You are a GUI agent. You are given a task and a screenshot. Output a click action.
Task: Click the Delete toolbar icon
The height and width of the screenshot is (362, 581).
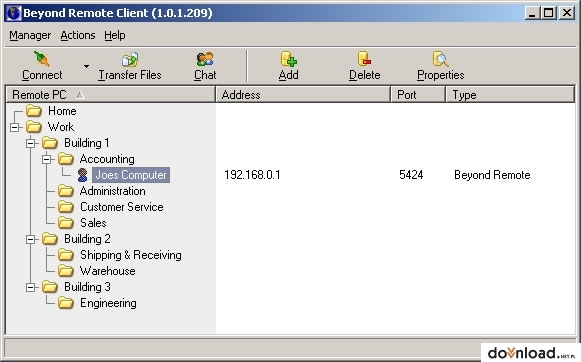(364, 59)
